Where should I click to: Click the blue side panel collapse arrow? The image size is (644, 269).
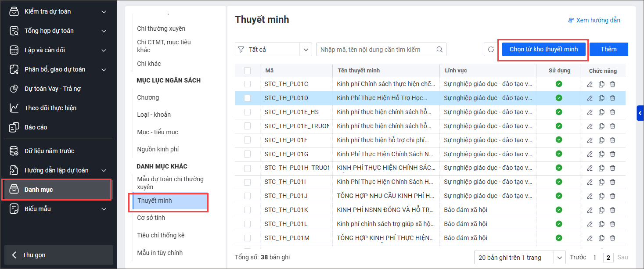tap(640, 113)
